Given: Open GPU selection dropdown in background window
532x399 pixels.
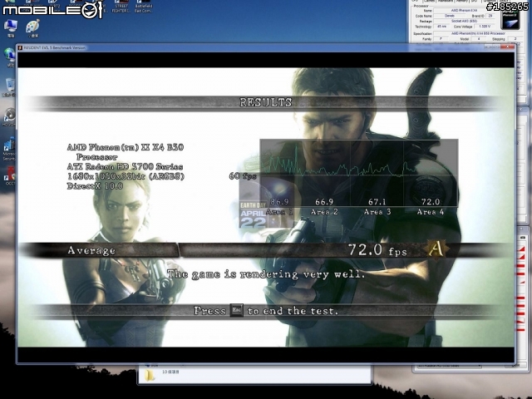Looking at the screenshot, I should (449, 366).
